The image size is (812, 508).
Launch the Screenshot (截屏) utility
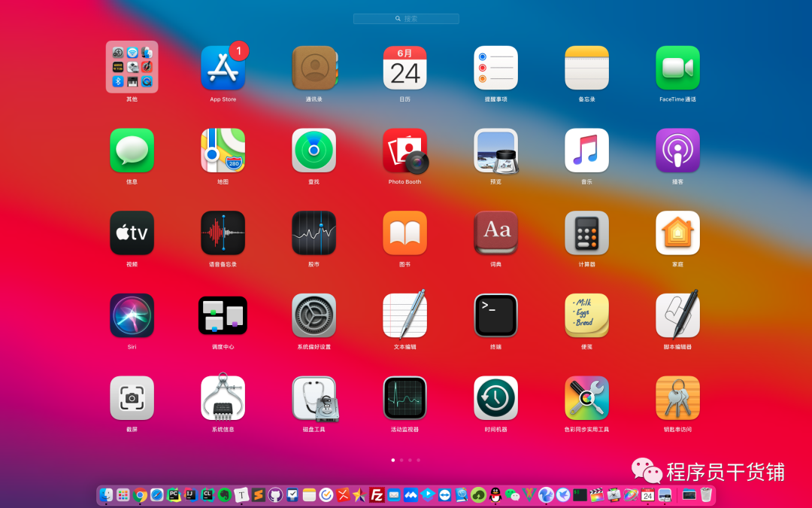132,397
